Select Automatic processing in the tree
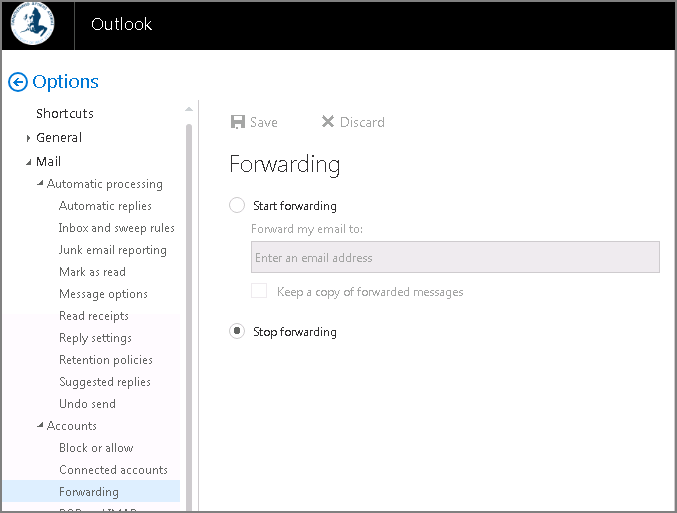This screenshot has width=677, height=513. pyautogui.click(x=104, y=184)
